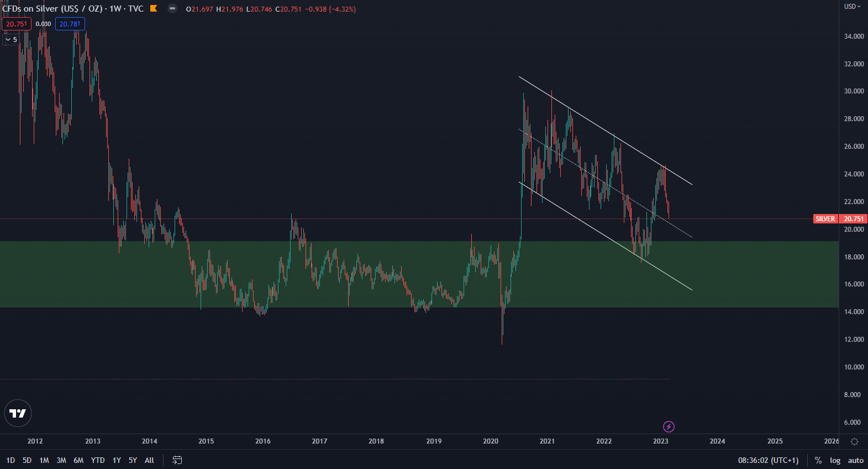868x469 pixels.
Task: Click the red SILVER price label
Action: [825, 219]
